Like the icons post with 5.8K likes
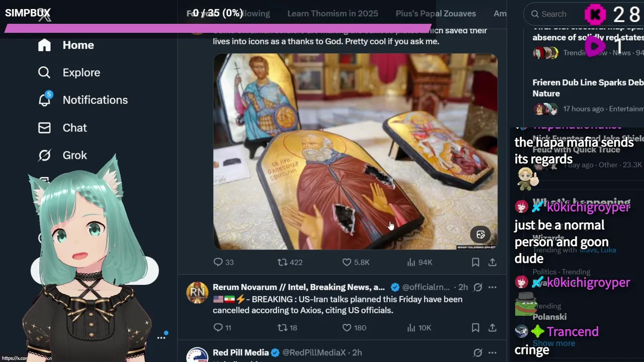This screenshot has height=362, width=644. tap(355, 262)
